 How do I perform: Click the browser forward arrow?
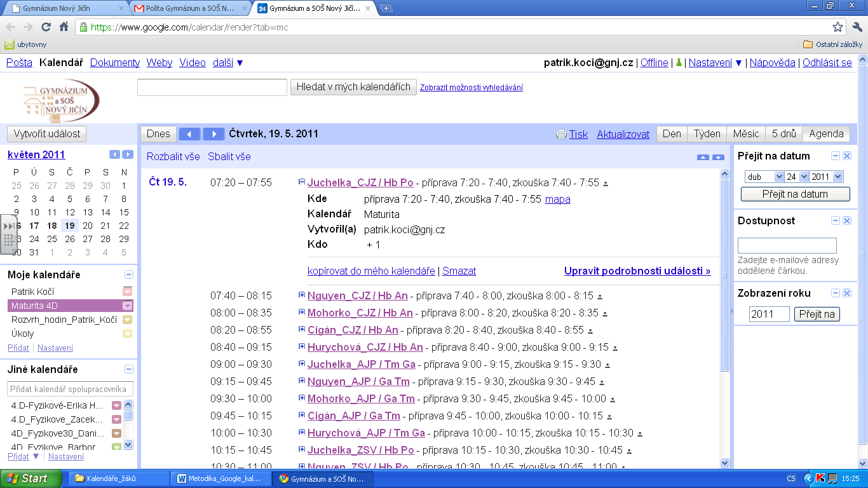coord(28,27)
